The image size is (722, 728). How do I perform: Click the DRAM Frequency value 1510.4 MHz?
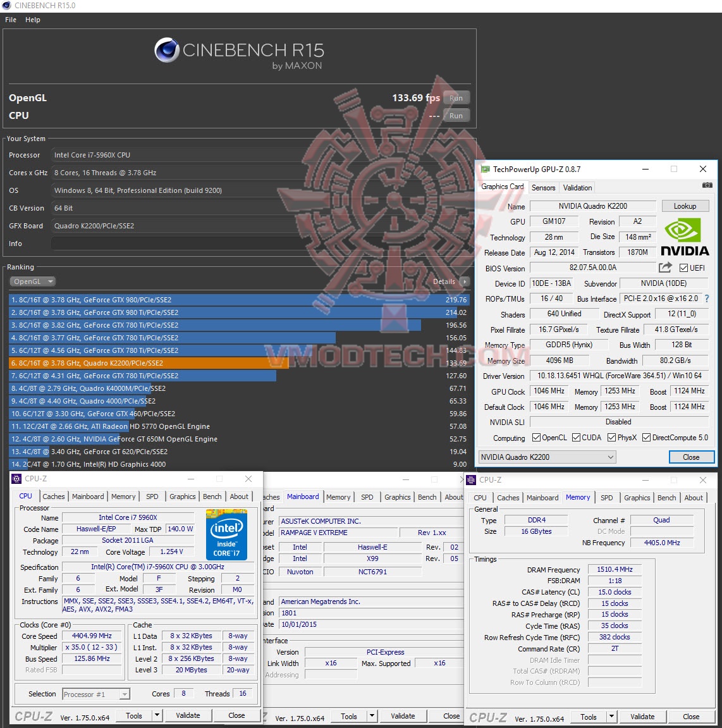pyautogui.click(x=615, y=569)
